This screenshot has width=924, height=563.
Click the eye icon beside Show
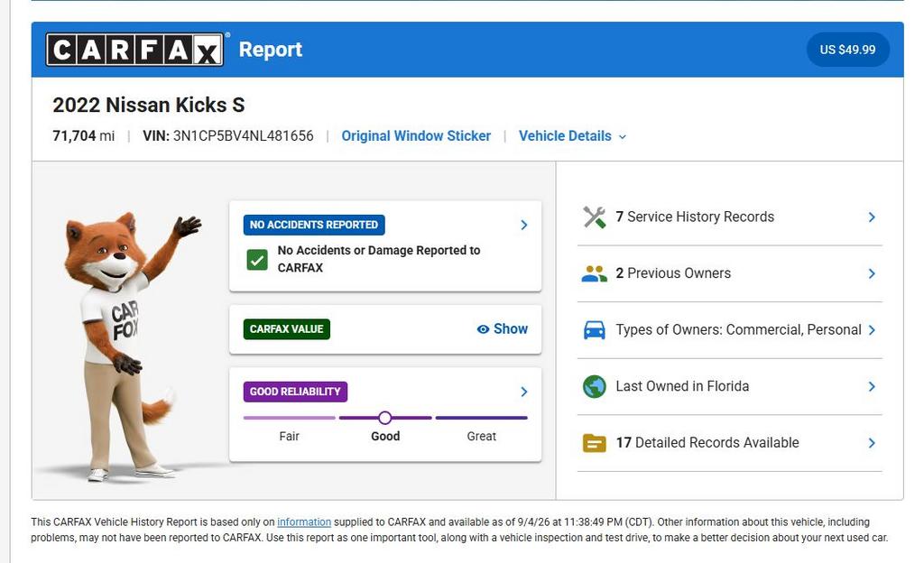pyautogui.click(x=483, y=329)
